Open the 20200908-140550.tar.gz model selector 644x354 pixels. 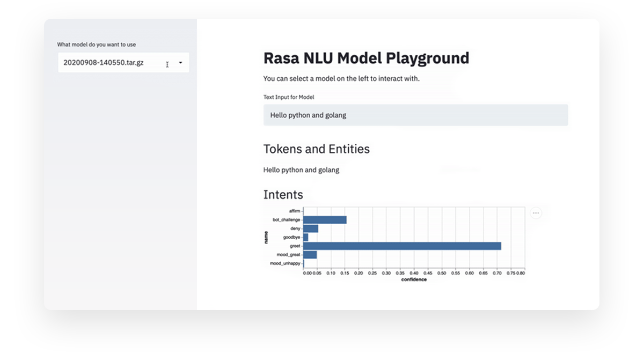tap(123, 63)
